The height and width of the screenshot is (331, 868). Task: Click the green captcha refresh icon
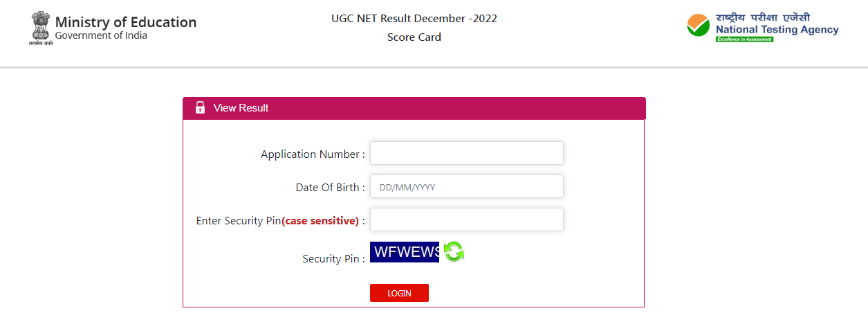pyautogui.click(x=454, y=251)
